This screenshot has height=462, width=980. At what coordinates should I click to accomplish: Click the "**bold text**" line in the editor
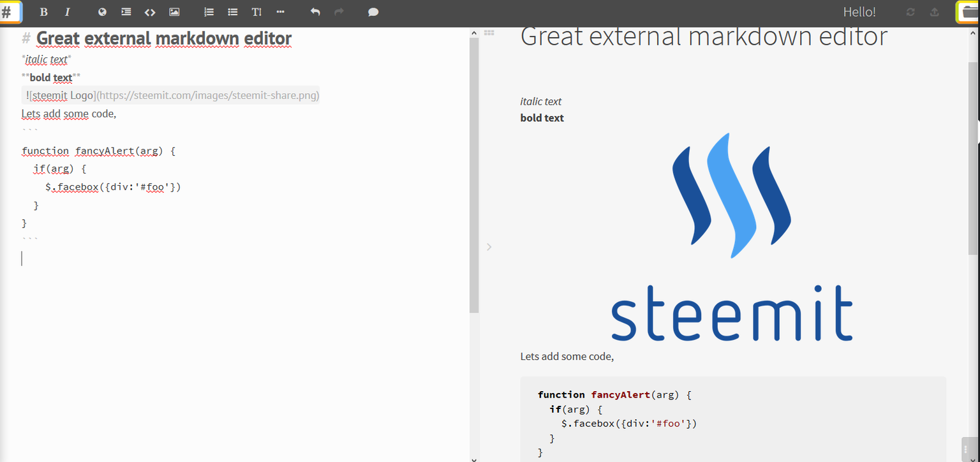(51, 78)
